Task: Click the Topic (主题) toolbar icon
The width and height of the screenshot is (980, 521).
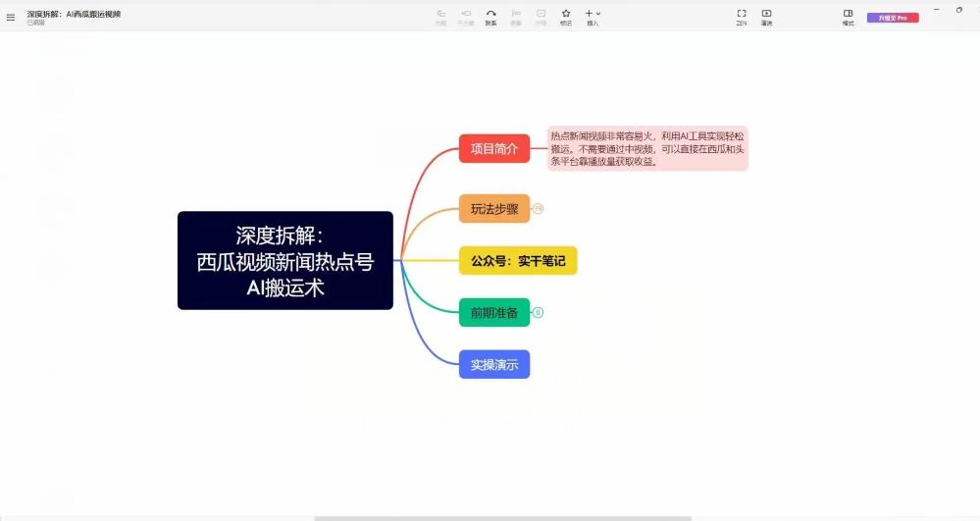Action: (440, 16)
